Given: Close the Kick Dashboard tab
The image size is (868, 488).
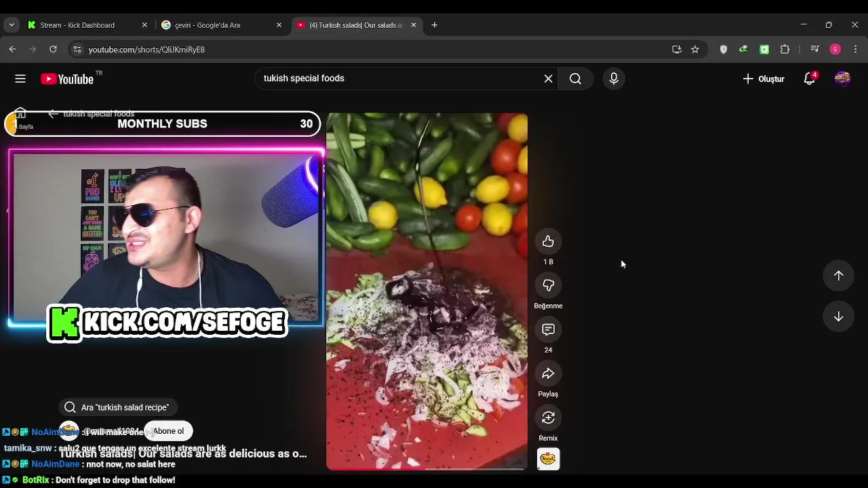Looking at the screenshot, I should pyautogui.click(x=144, y=25).
